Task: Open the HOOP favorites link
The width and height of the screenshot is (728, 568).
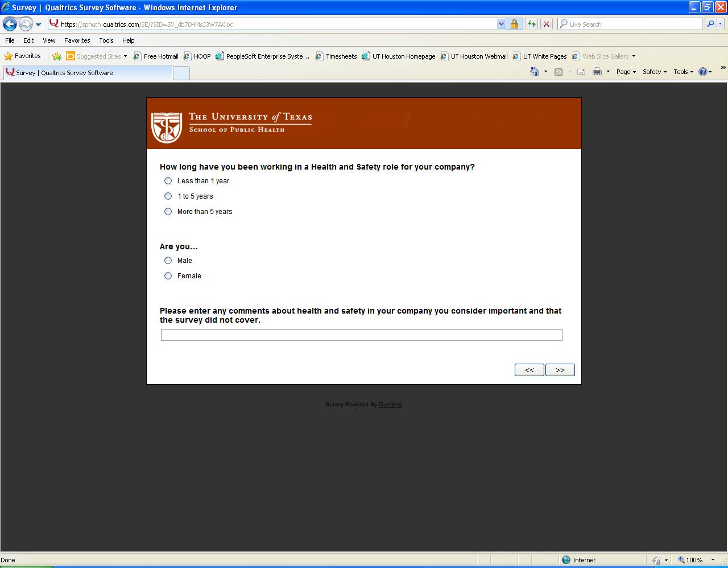Action: pos(197,56)
